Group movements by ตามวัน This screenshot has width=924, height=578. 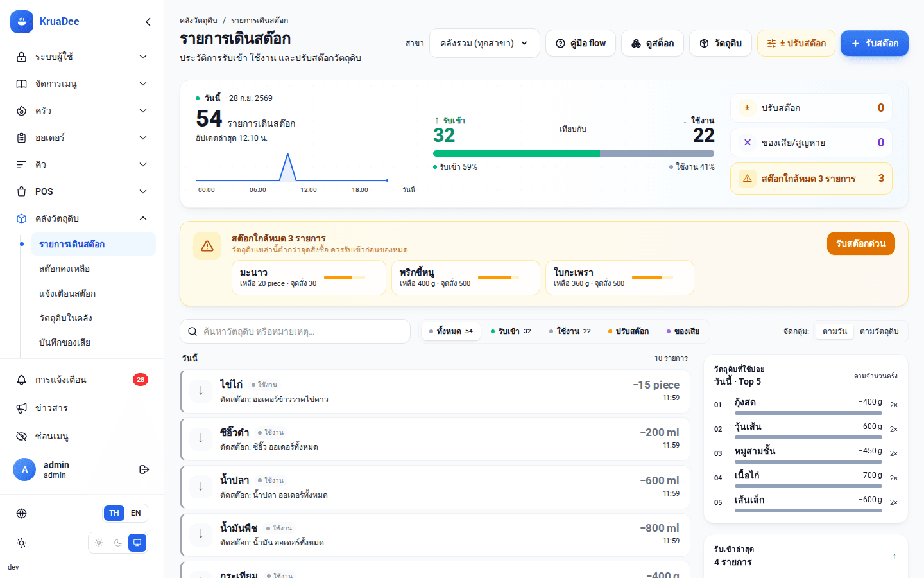(x=835, y=331)
